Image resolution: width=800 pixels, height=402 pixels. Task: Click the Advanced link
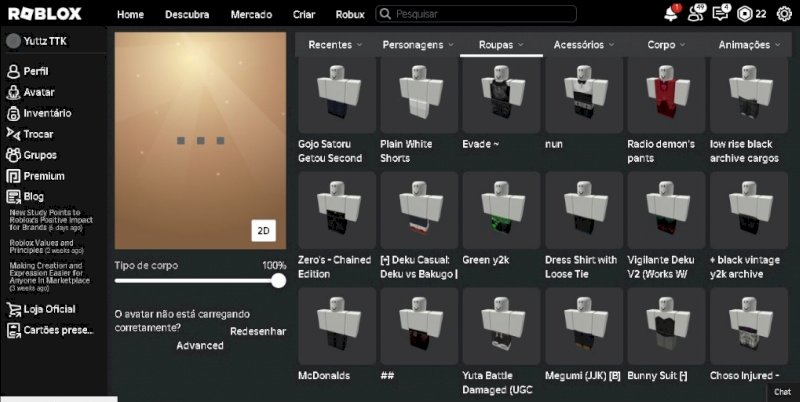point(200,346)
